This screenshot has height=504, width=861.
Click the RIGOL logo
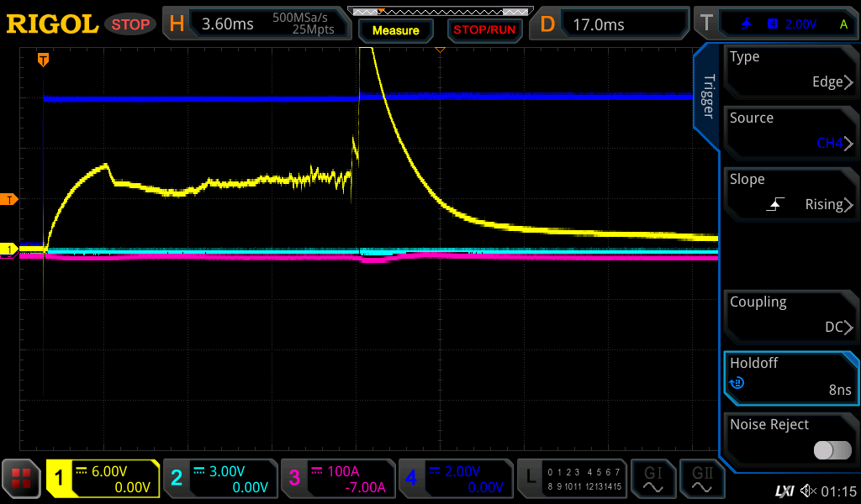[x=52, y=24]
